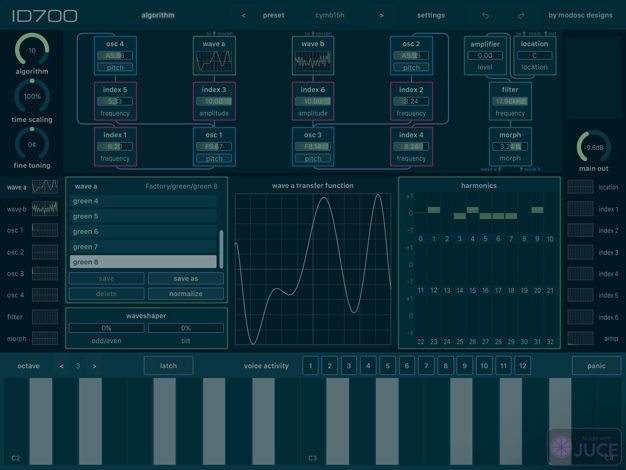Go to next preset with right chevron
626x470 pixels.
point(381,16)
